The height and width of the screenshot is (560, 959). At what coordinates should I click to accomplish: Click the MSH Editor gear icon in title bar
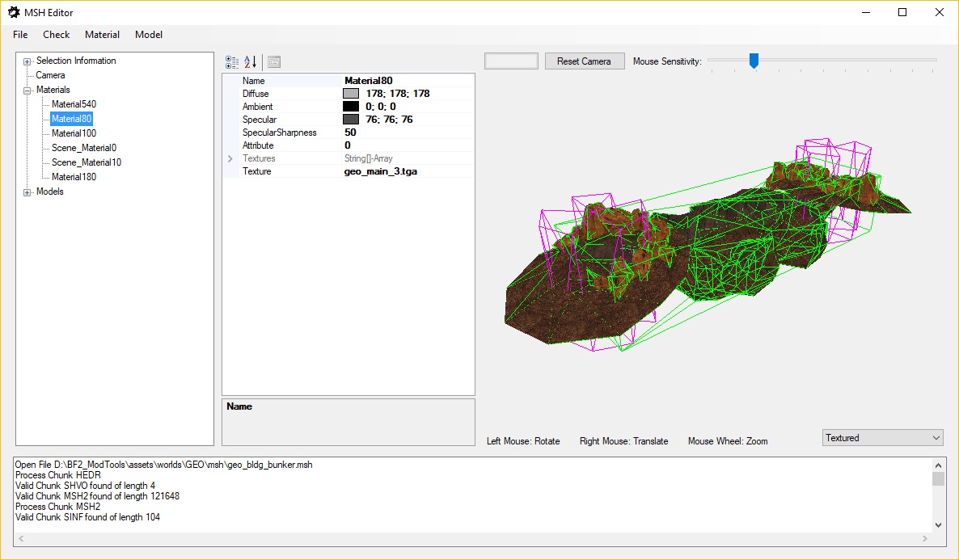[14, 12]
